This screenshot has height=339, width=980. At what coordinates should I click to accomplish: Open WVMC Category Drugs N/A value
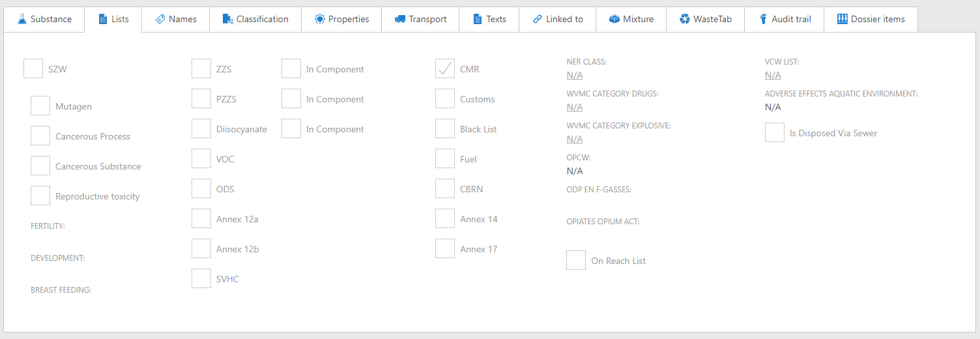pyautogui.click(x=575, y=107)
